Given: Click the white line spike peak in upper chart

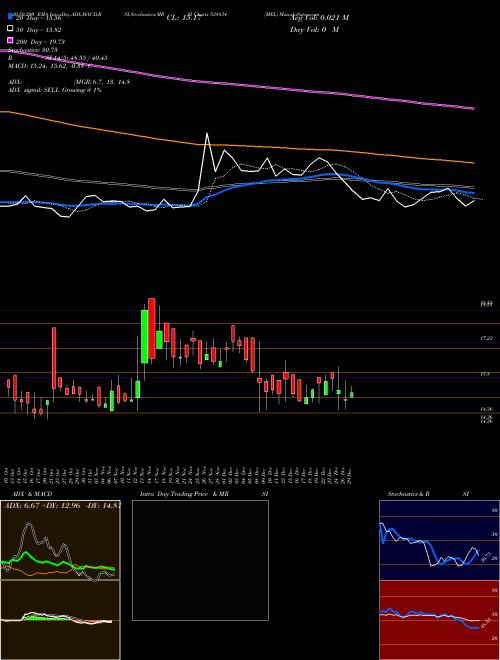Looking at the screenshot, I should (x=207, y=134).
